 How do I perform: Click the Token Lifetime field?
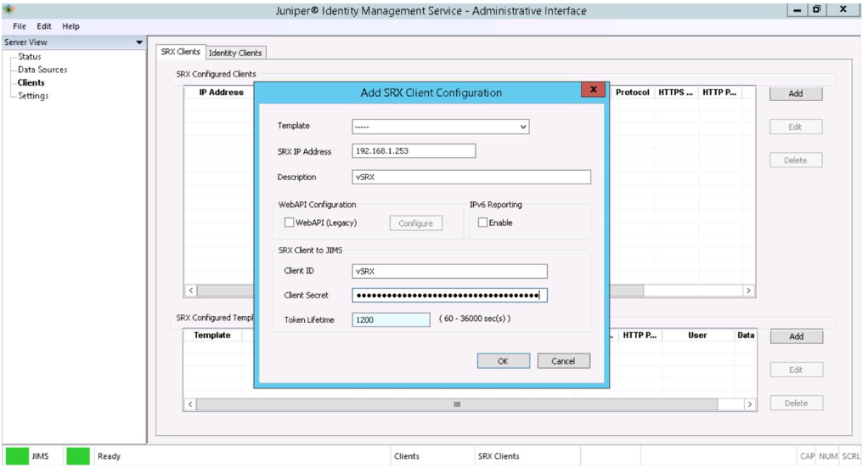point(392,319)
